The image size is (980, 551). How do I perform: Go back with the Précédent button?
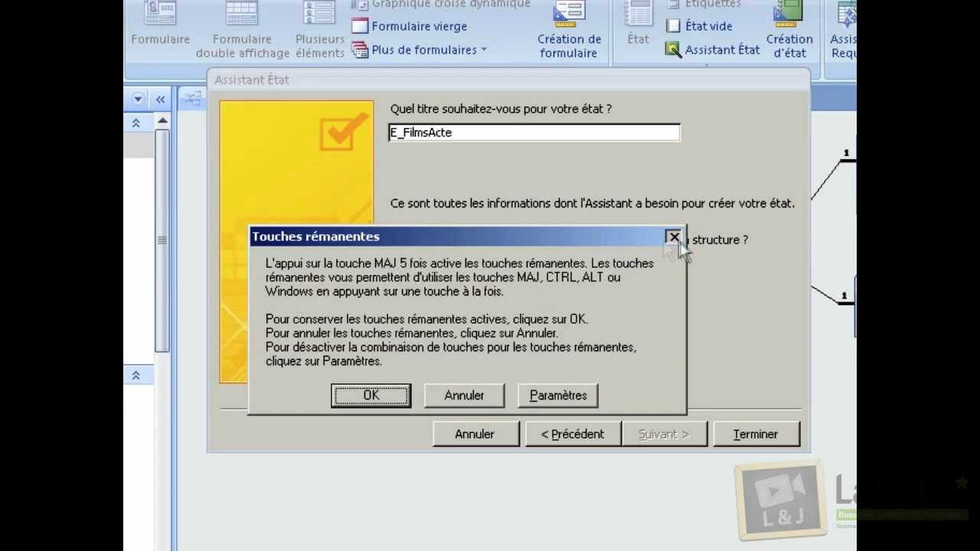coord(573,434)
